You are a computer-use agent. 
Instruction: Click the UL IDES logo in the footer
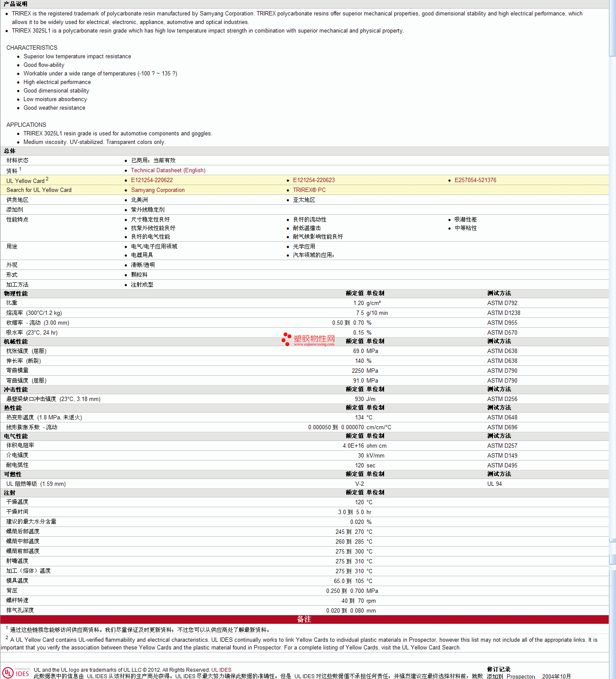16,672
